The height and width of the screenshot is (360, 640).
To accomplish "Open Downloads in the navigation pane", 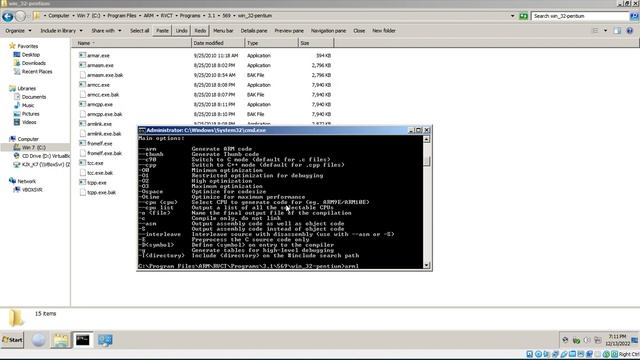I will (x=33, y=63).
